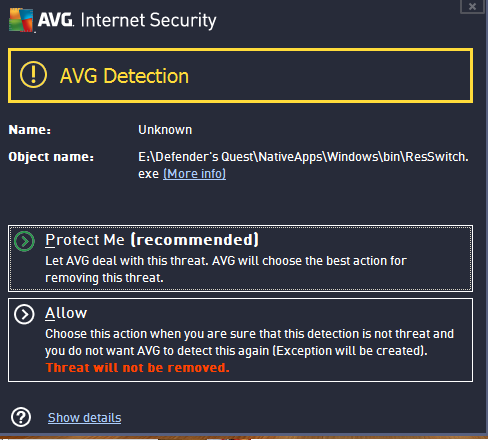Click the white Allow arrow icon
The height and width of the screenshot is (440, 488).
click(24, 314)
